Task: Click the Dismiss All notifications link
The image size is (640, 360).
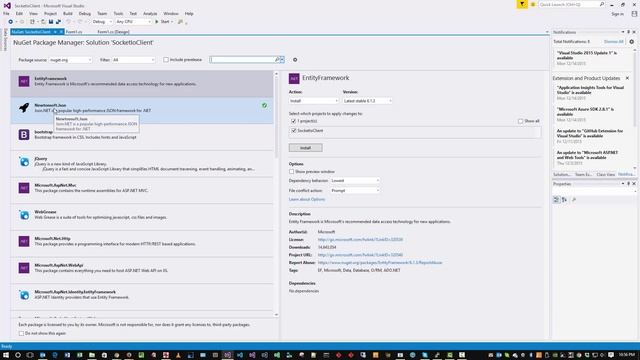Action: [x=613, y=42]
